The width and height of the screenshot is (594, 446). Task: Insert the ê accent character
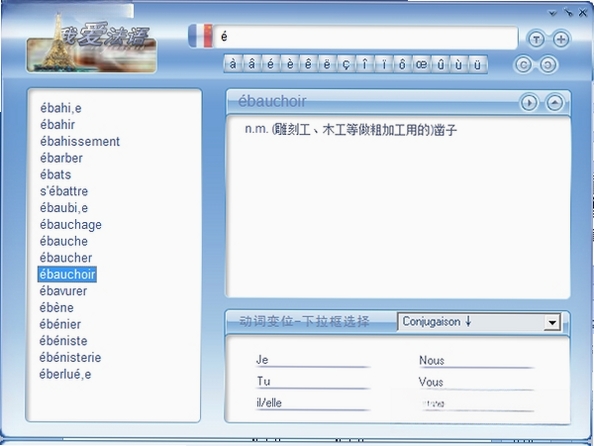pyautogui.click(x=308, y=64)
